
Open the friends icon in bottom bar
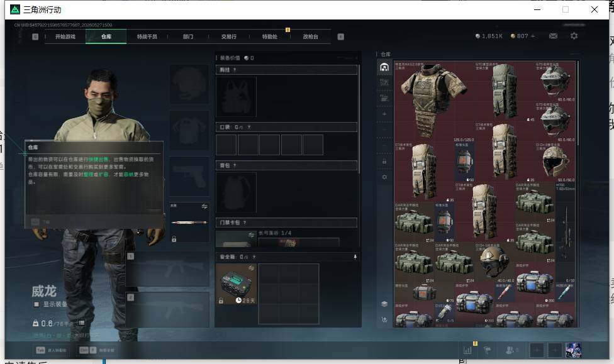(x=510, y=350)
